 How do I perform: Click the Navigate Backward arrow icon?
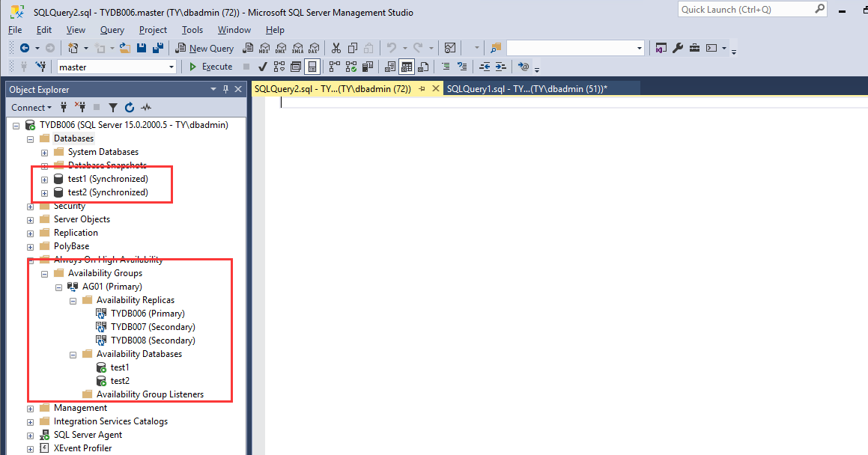[x=25, y=48]
